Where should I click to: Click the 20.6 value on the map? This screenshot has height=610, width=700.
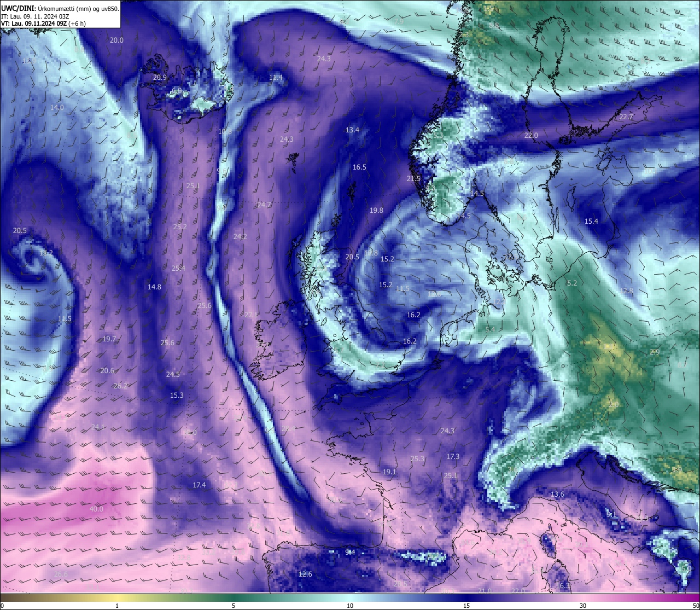pos(107,371)
